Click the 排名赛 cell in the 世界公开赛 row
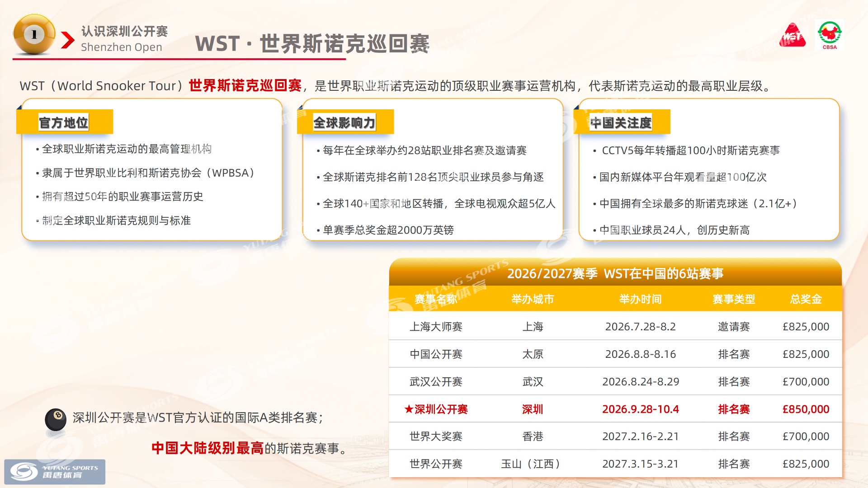 pos(734,464)
